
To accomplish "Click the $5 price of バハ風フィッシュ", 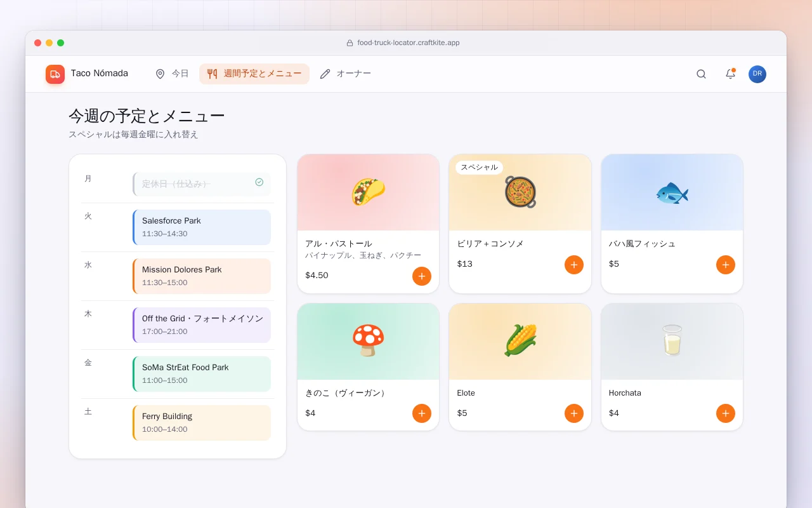I will (614, 264).
